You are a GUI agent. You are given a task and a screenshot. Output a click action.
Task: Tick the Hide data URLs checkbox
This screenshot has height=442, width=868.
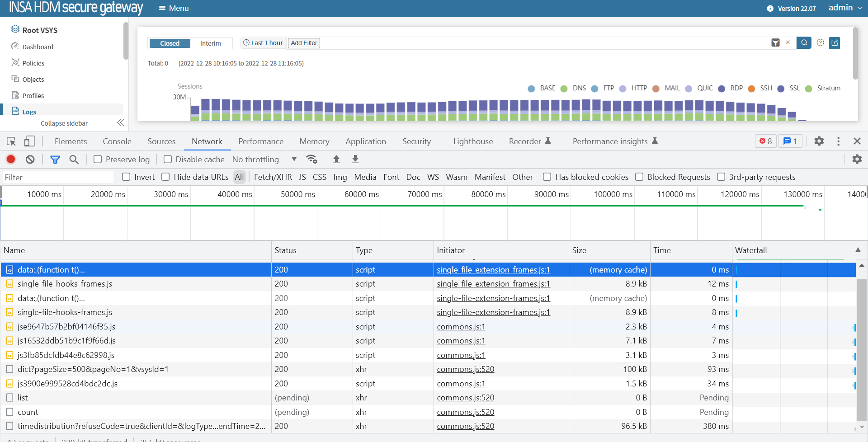click(x=166, y=177)
